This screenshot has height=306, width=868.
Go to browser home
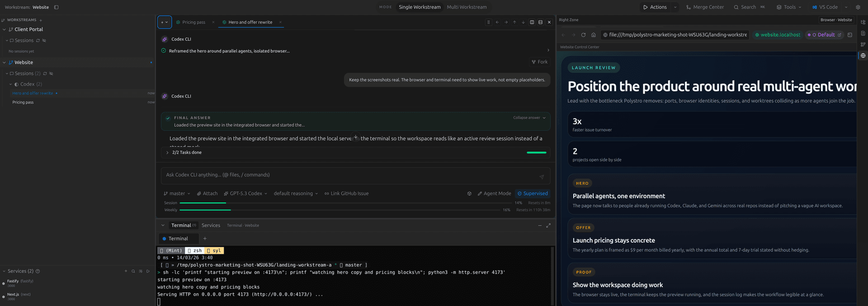point(594,35)
